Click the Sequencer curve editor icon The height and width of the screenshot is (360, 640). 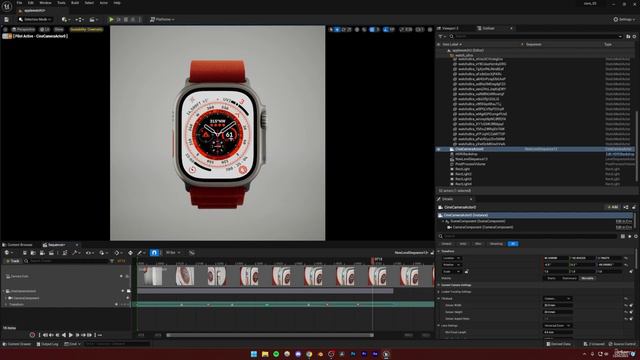coord(191,253)
